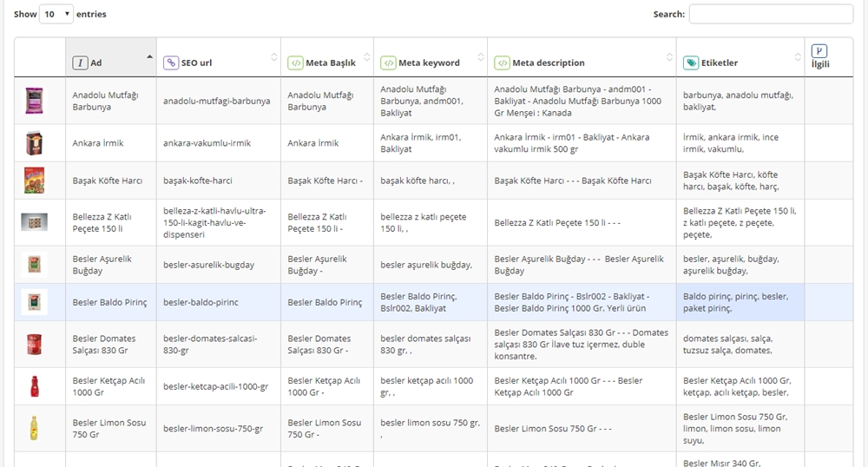This screenshot has width=868, height=467.
Task: Select Meta Başlık cell 'Ankara İrmik'
Action: (x=327, y=142)
